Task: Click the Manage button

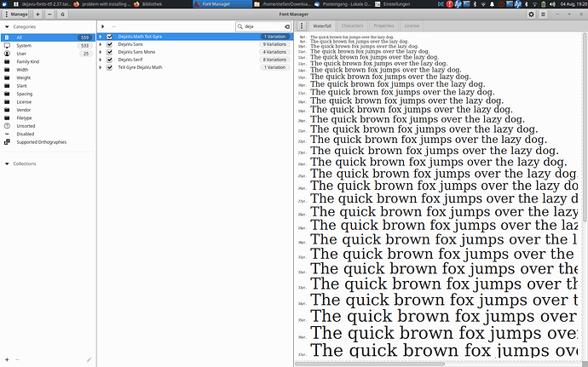Action: pyautogui.click(x=15, y=14)
